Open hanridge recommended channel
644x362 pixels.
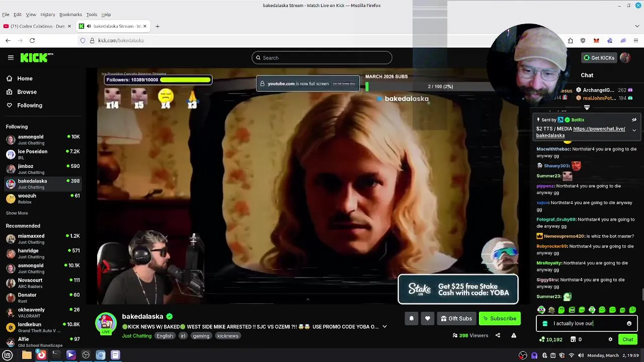(43, 253)
